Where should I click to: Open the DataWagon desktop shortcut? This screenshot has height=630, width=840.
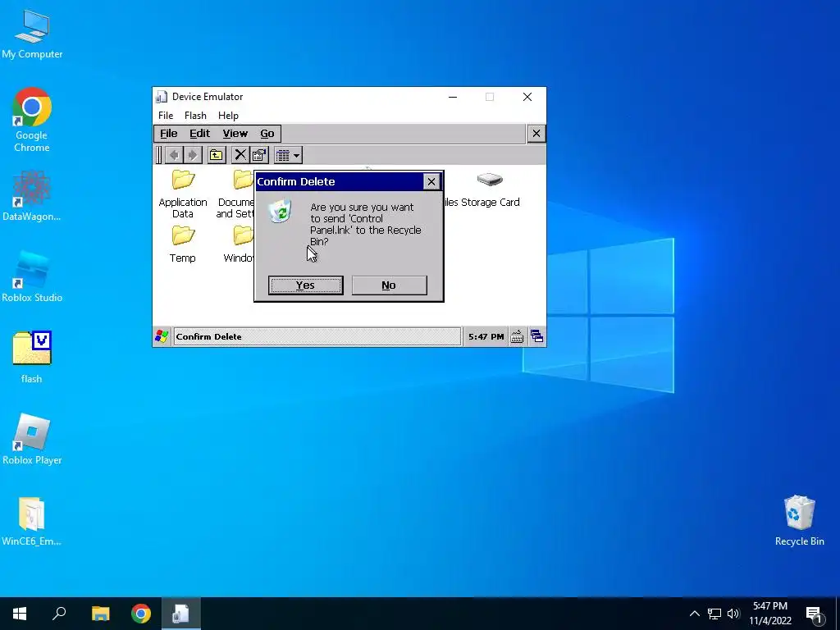tap(32, 196)
